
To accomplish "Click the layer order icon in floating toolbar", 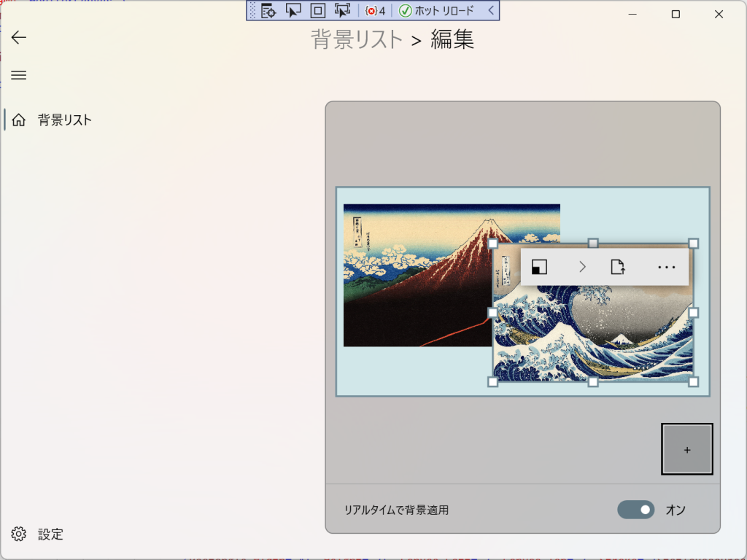I will click(539, 267).
